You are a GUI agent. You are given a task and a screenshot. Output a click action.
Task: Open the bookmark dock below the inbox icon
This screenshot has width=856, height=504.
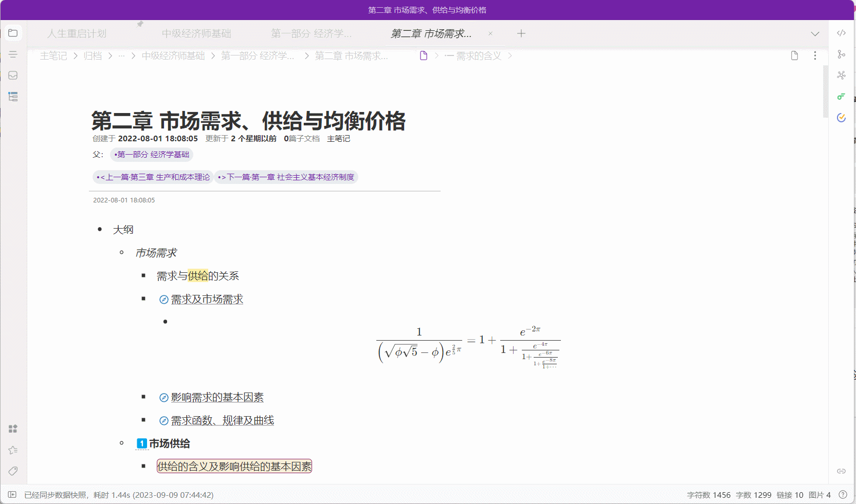click(13, 97)
